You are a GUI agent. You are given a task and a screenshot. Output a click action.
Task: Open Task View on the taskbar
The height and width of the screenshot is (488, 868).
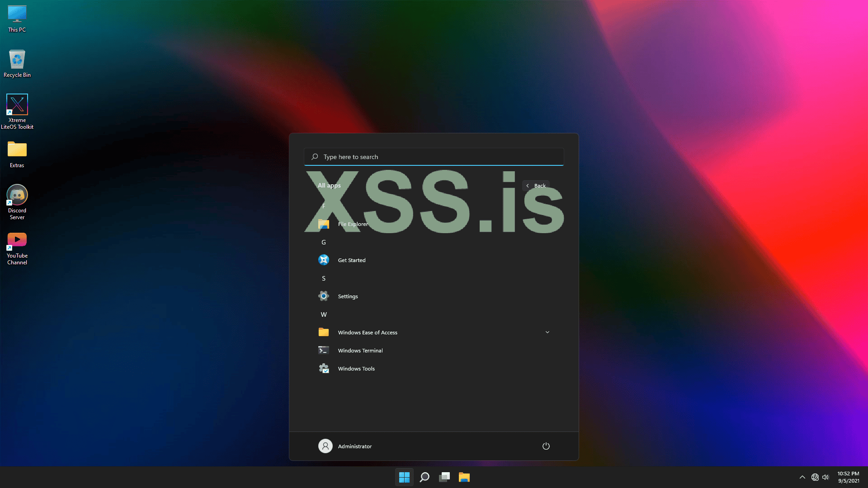click(x=444, y=477)
